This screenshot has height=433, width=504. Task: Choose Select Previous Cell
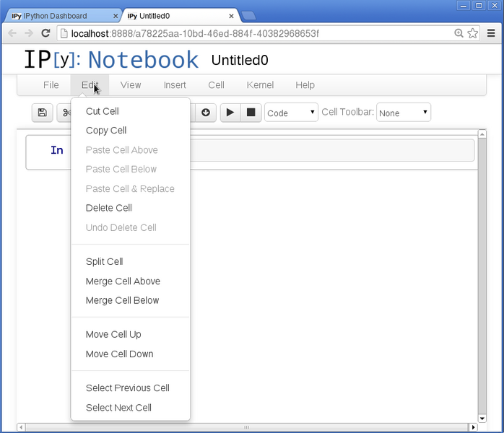point(131,388)
